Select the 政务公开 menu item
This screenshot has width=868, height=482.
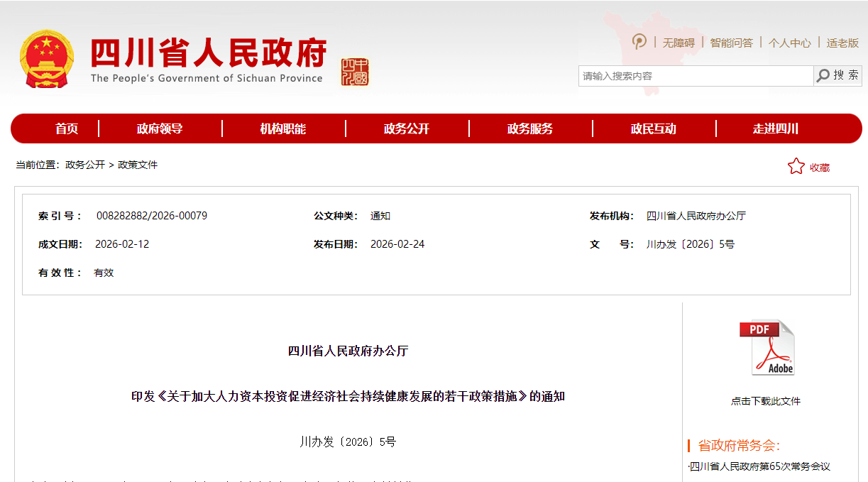coord(407,128)
